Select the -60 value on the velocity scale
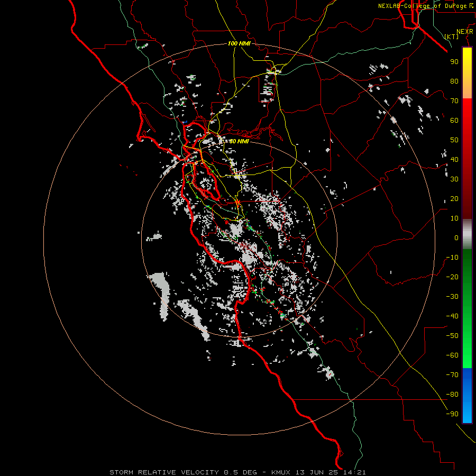The width and height of the screenshot is (476, 476). (452, 355)
